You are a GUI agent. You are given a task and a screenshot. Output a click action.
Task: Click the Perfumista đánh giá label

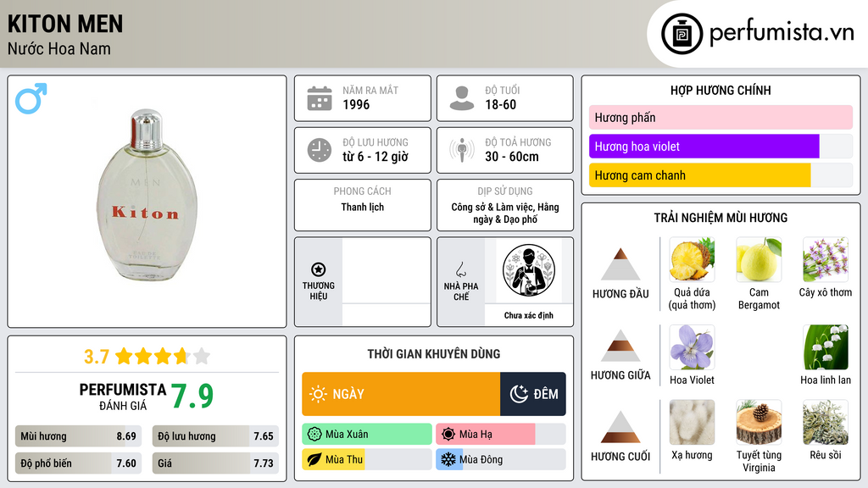click(x=123, y=396)
